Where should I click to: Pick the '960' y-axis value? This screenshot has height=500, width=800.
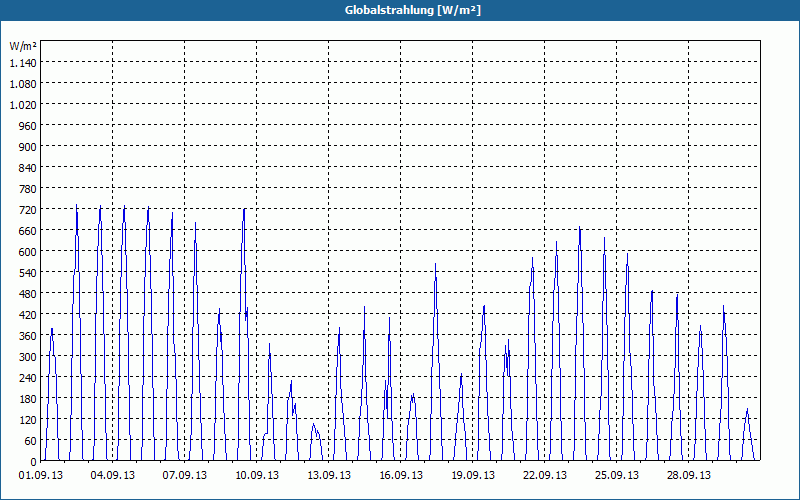click(x=28, y=126)
